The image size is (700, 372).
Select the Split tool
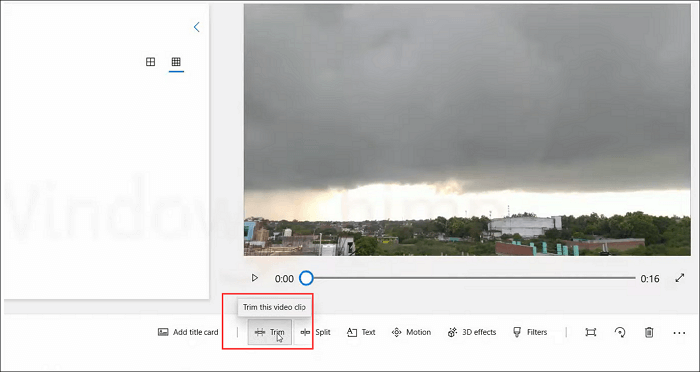(315, 332)
